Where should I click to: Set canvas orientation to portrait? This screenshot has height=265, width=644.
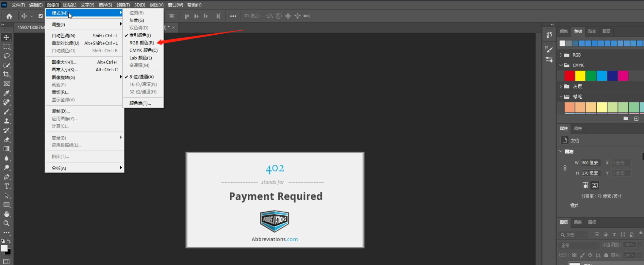585,185
